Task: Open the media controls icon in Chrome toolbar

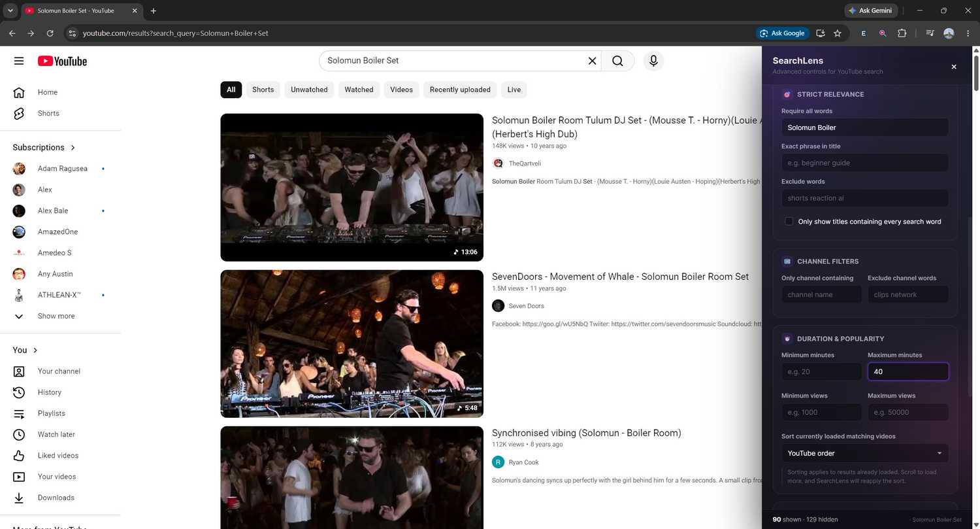Action: coord(930,33)
